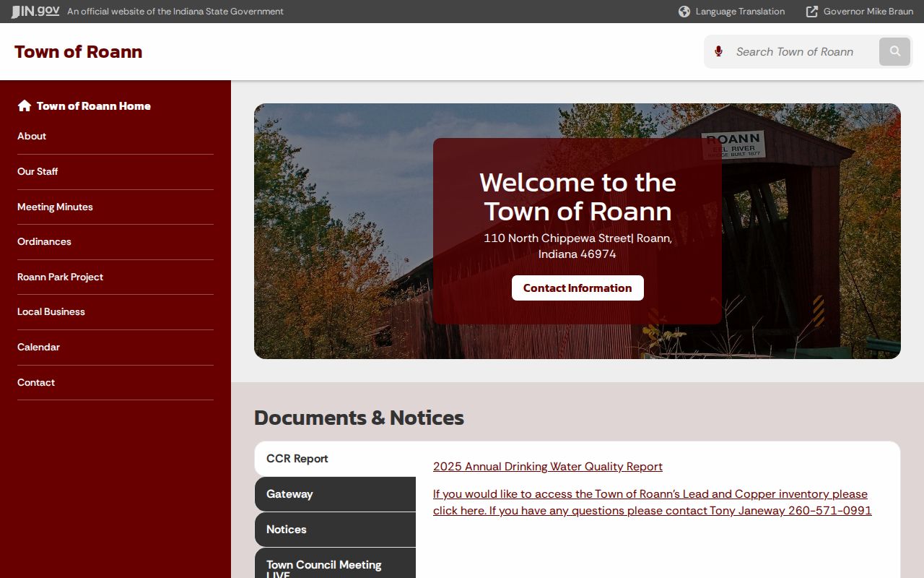
Task: Go to Town of Roann Home in sidebar
Action: [84, 105]
